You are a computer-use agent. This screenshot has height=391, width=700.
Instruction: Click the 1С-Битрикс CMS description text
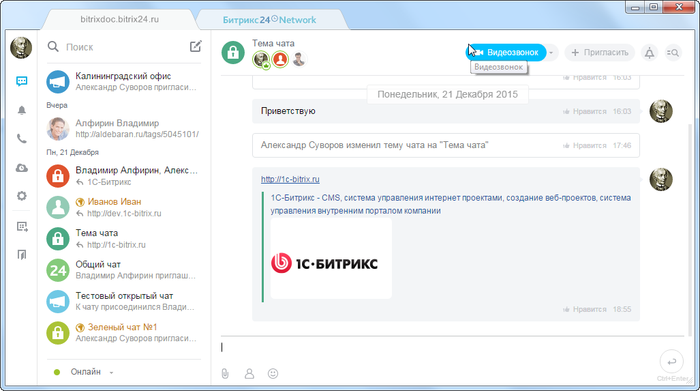pos(450,204)
